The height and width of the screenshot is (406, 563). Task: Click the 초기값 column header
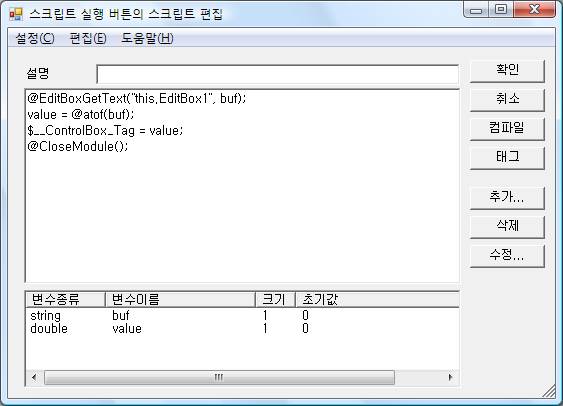(377, 299)
